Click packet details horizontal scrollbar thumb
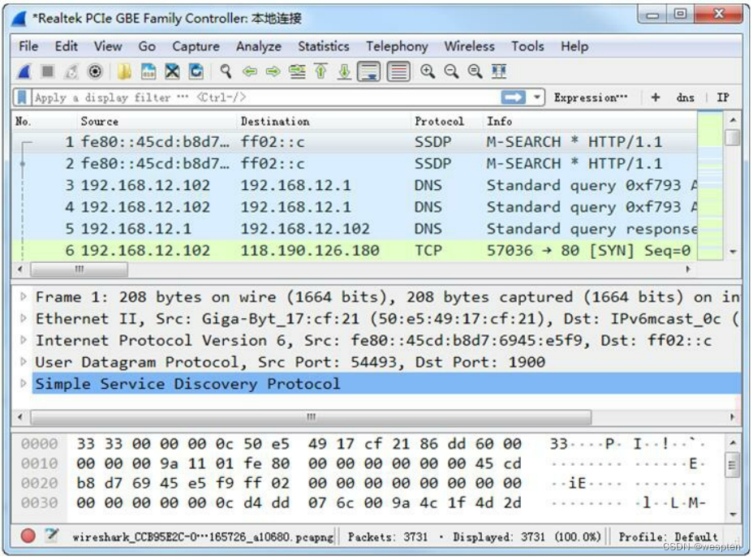Image resolution: width=753 pixels, height=560 pixels. 311,417
